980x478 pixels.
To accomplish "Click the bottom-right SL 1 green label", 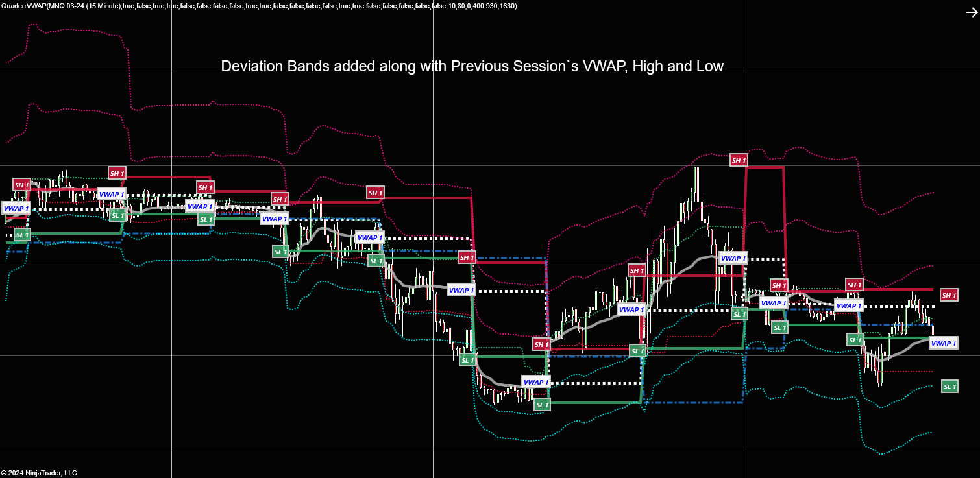I will [949, 387].
